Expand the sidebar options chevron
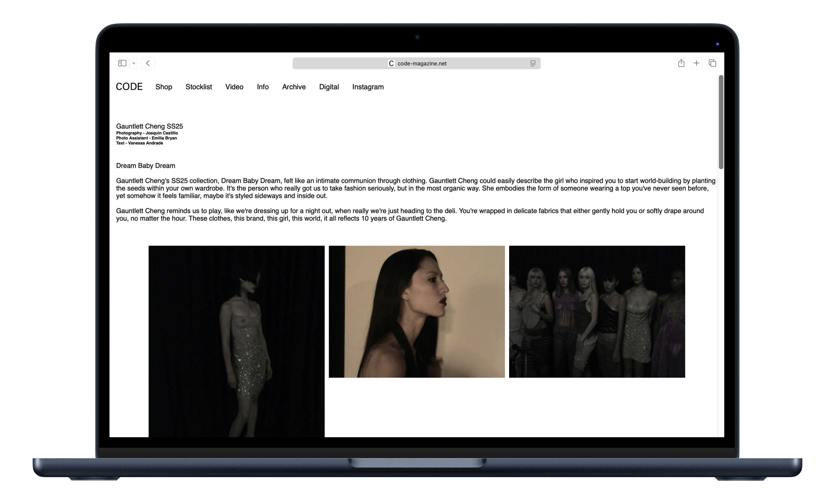835x504 pixels. point(133,63)
